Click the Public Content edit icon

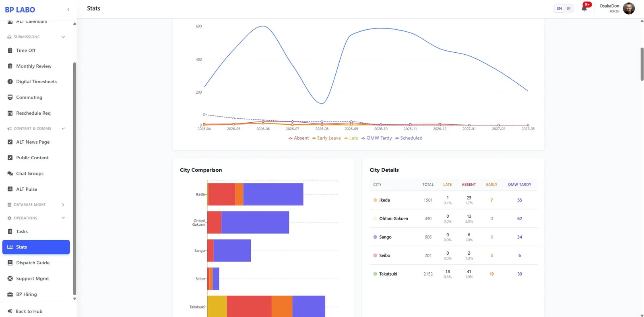click(10, 158)
